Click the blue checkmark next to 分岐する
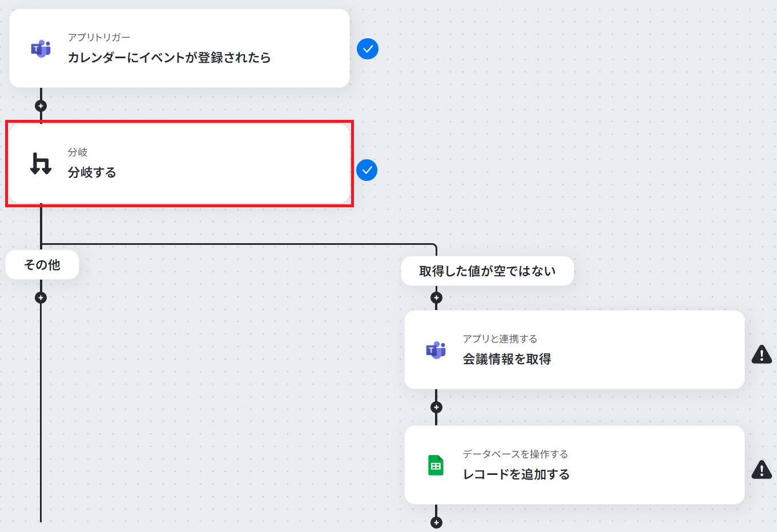Image resolution: width=777 pixels, height=532 pixels. click(x=367, y=170)
